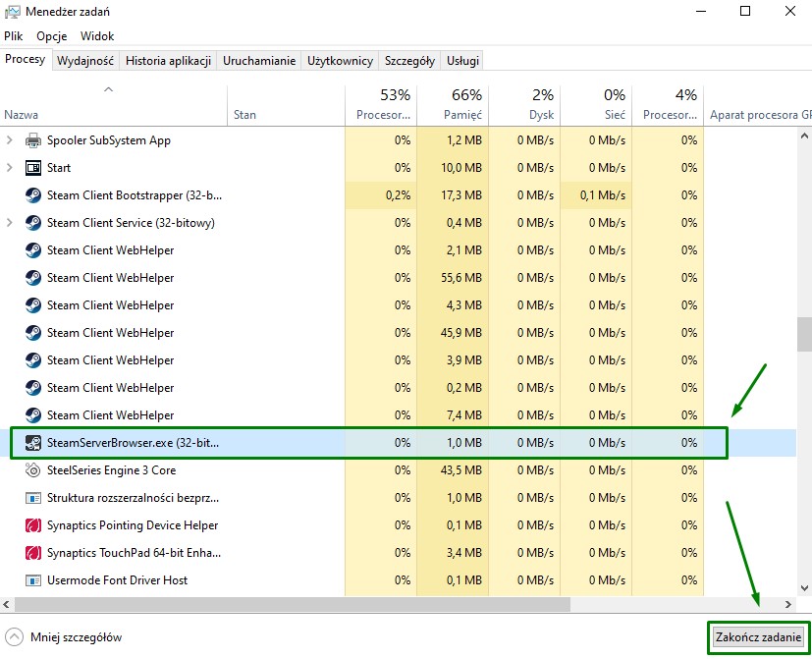Click the Spooler SubSystem App printer icon

(x=33, y=140)
